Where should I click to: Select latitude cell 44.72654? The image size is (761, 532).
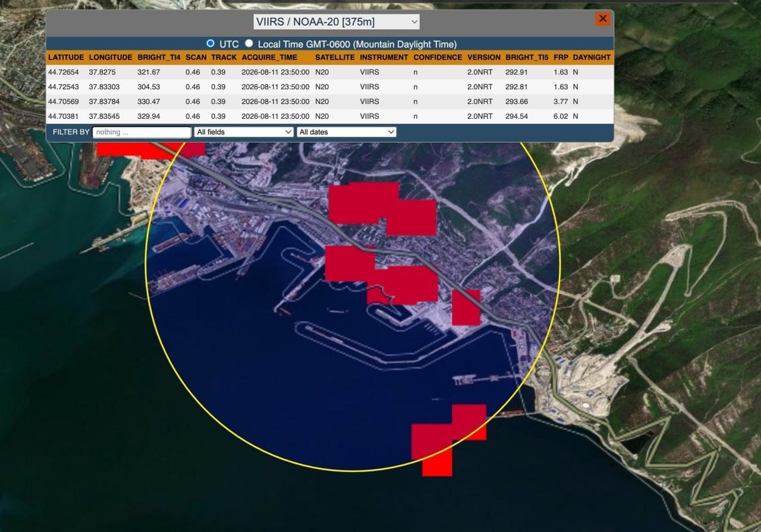[64, 72]
